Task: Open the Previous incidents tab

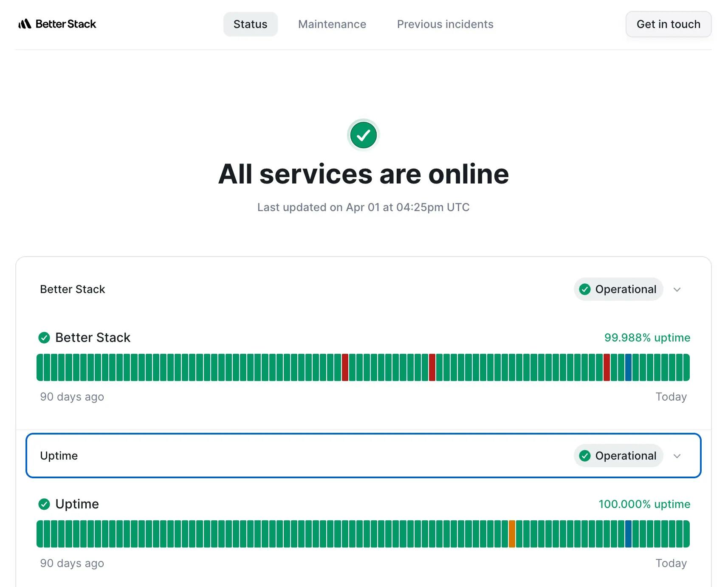Action: 445,24
